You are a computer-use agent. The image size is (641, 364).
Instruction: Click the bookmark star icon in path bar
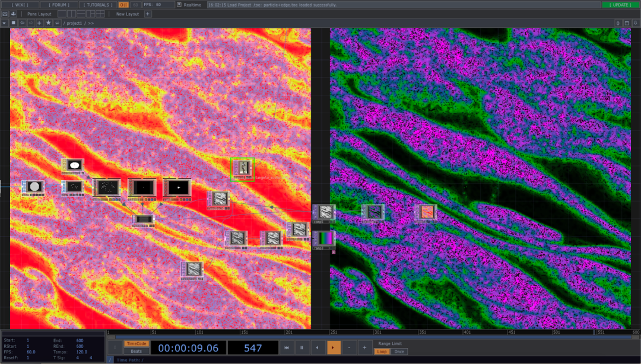click(48, 23)
